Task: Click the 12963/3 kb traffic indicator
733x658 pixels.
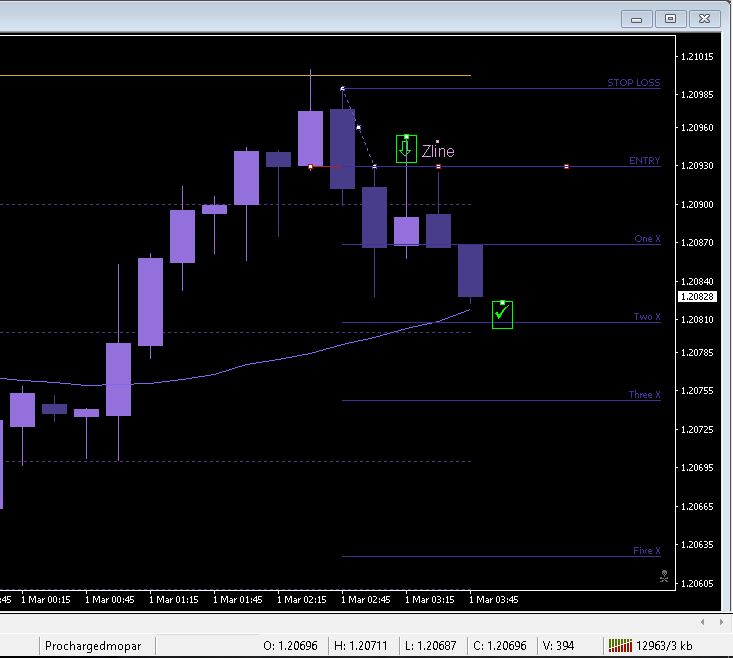Action: [x=664, y=646]
